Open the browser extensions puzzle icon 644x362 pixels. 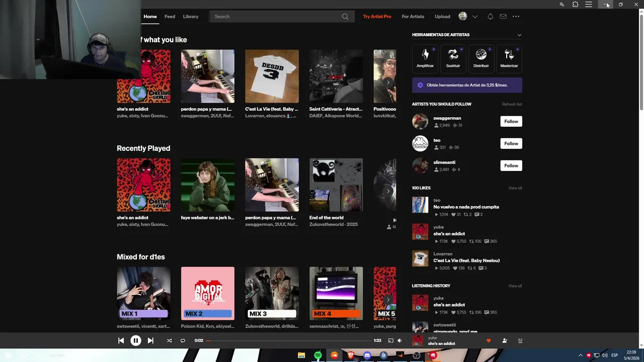[x=575, y=5]
